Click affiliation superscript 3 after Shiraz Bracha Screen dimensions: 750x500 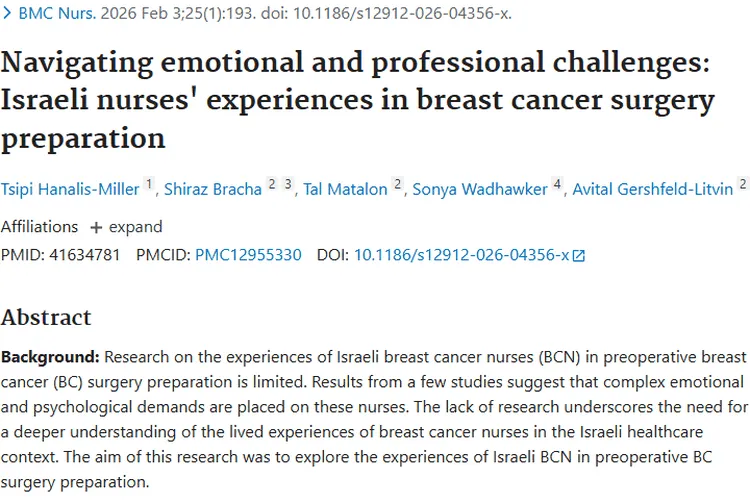click(287, 184)
